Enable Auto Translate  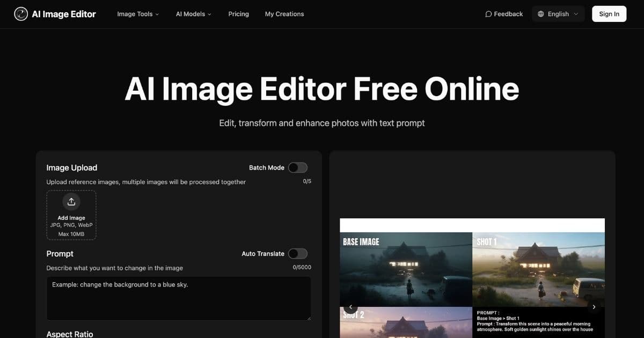pyautogui.click(x=298, y=253)
